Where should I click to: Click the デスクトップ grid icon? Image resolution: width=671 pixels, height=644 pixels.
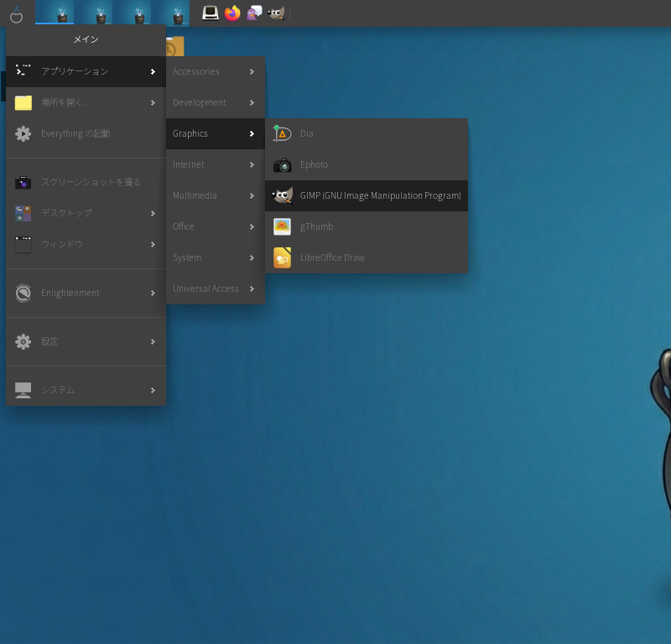(23, 213)
